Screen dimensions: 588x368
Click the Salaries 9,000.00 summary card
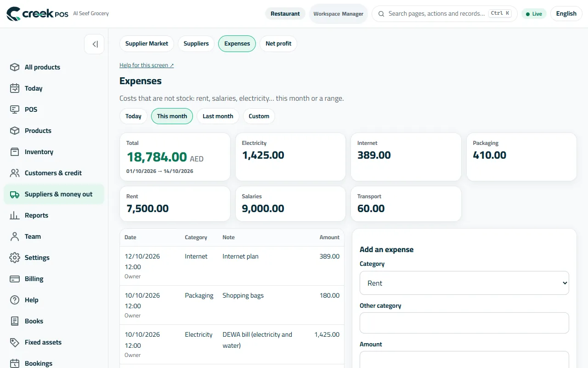pos(290,204)
